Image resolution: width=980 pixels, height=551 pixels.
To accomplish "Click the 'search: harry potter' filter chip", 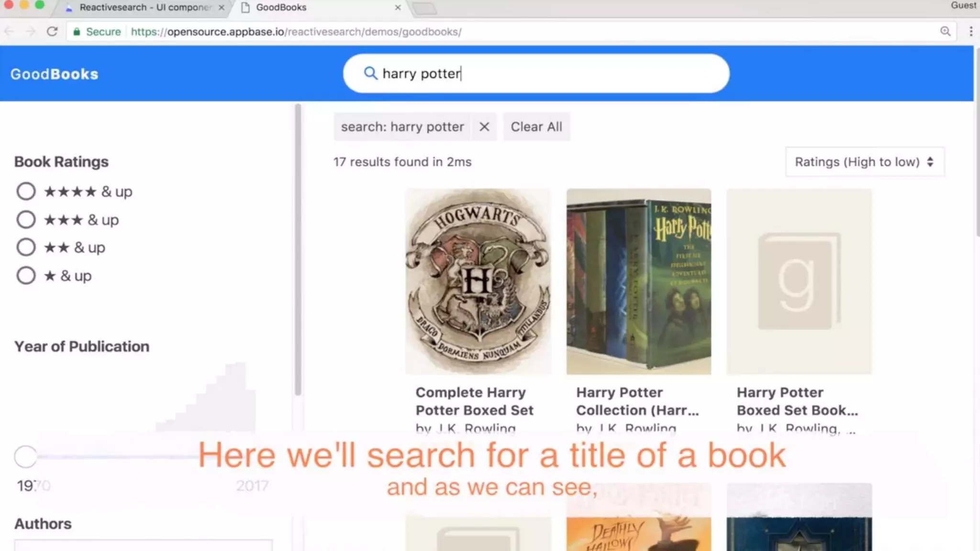I will click(402, 127).
